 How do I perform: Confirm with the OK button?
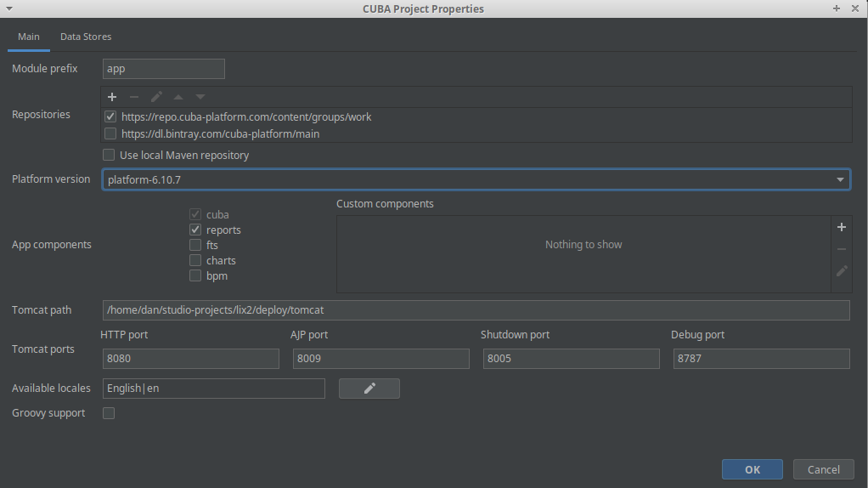[752, 469]
